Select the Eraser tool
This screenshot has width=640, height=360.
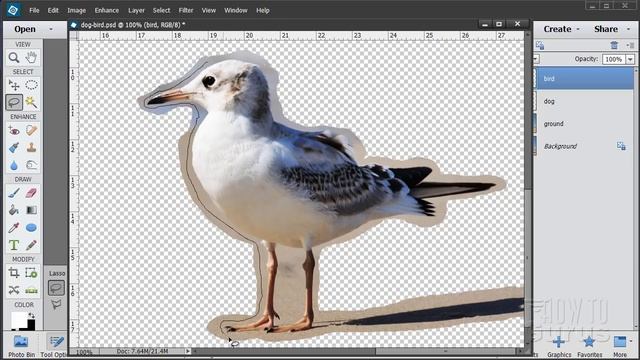[31, 193]
